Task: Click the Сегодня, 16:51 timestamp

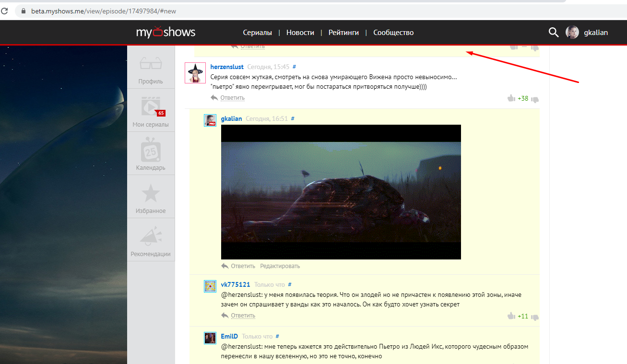Action: click(x=267, y=118)
